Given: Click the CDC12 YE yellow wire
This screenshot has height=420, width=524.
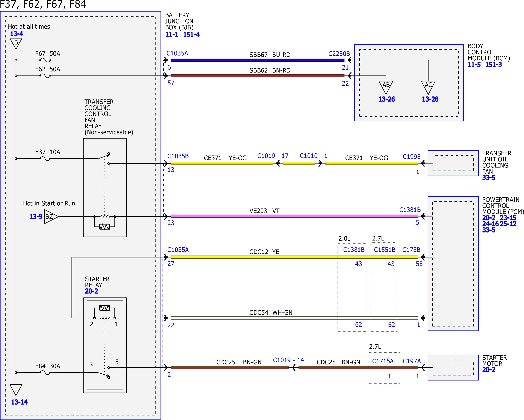Looking at the screenshot, I should click(294, 257).
